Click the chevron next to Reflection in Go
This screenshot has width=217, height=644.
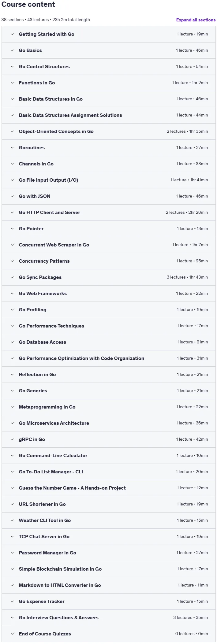tap(12, 375)
